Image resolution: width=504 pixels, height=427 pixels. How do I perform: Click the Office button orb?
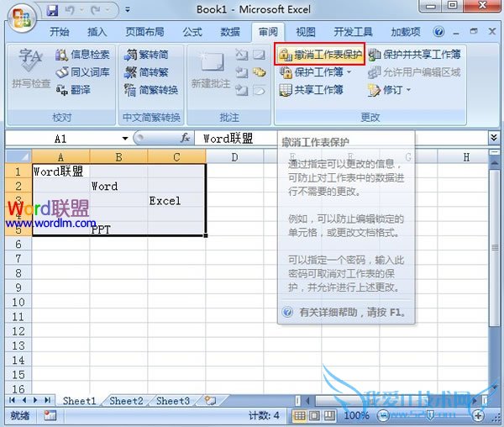[x=22, y=18]
